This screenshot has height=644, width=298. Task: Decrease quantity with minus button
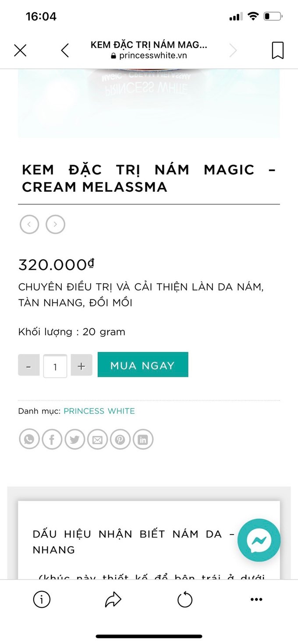pos(29,366)
